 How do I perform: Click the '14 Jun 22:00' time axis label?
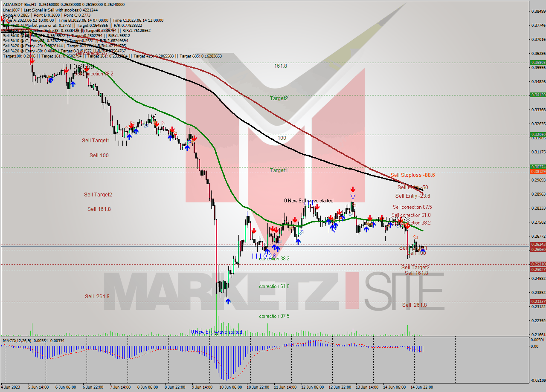tap(422, 387)
